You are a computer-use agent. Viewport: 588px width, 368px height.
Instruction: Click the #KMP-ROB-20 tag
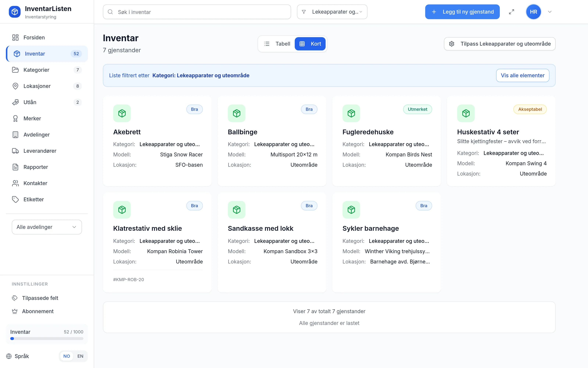(129, 280)
